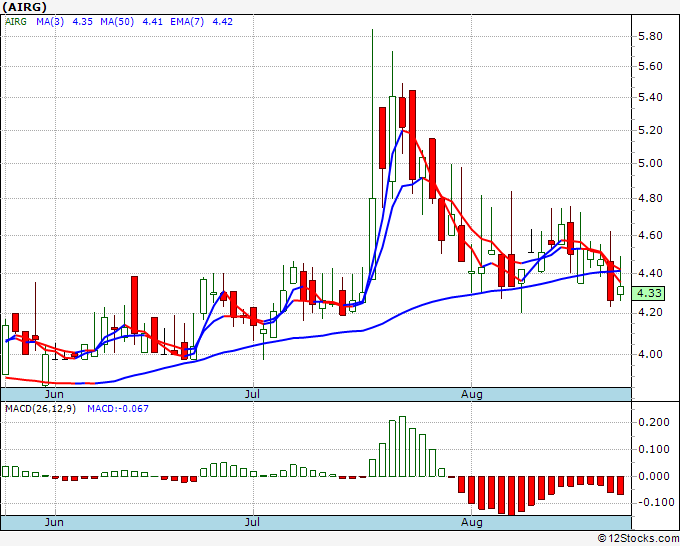This screenshot has width=680, height=546.
Task: Click the 4.00 price axis label
Action: tap(650, 354)
